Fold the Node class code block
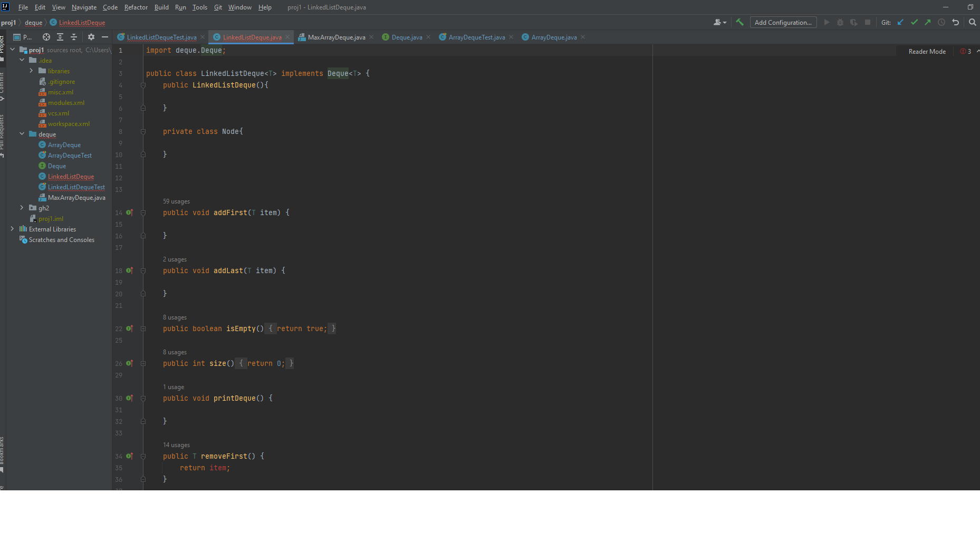 (x=143, y=132)
